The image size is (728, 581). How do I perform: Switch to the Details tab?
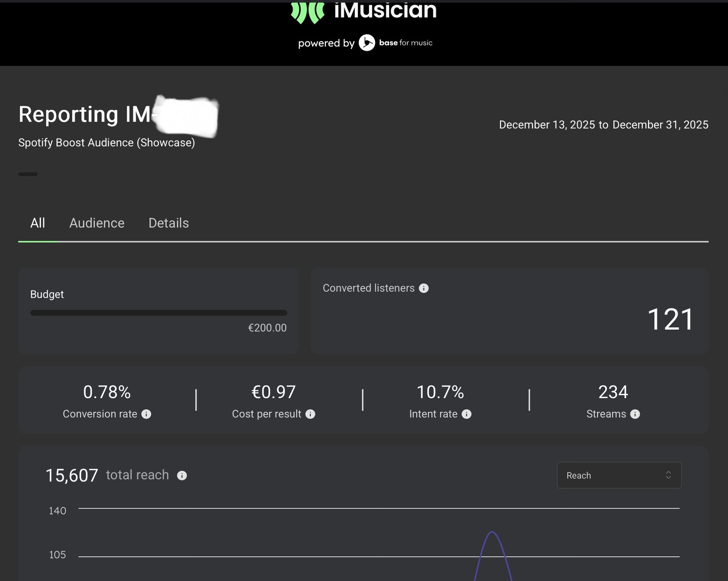168,223
